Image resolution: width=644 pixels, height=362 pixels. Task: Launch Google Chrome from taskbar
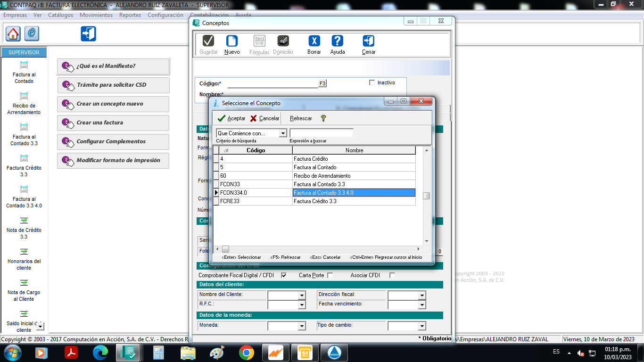tap(246, 353)
